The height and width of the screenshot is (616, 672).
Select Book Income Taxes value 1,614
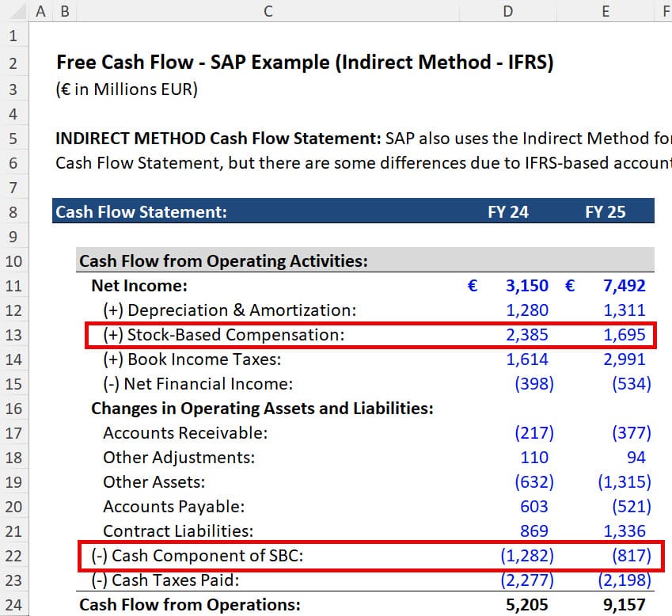pyautogui.click(x=526, y=359)
